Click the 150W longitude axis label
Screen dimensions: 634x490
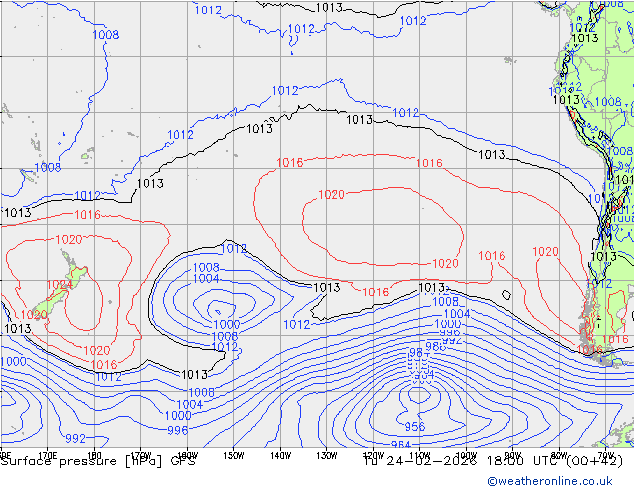[x=234, y=456]
